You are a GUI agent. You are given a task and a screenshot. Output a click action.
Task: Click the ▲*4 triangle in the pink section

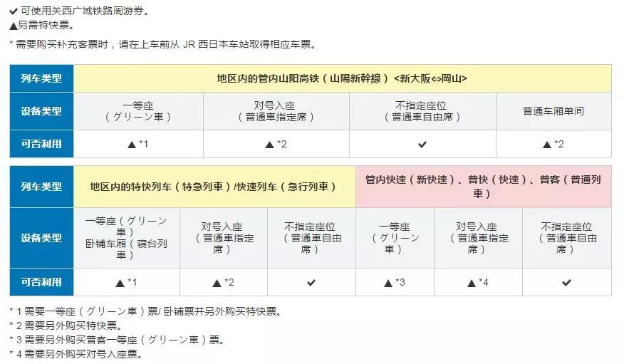(x=472, y=284)
